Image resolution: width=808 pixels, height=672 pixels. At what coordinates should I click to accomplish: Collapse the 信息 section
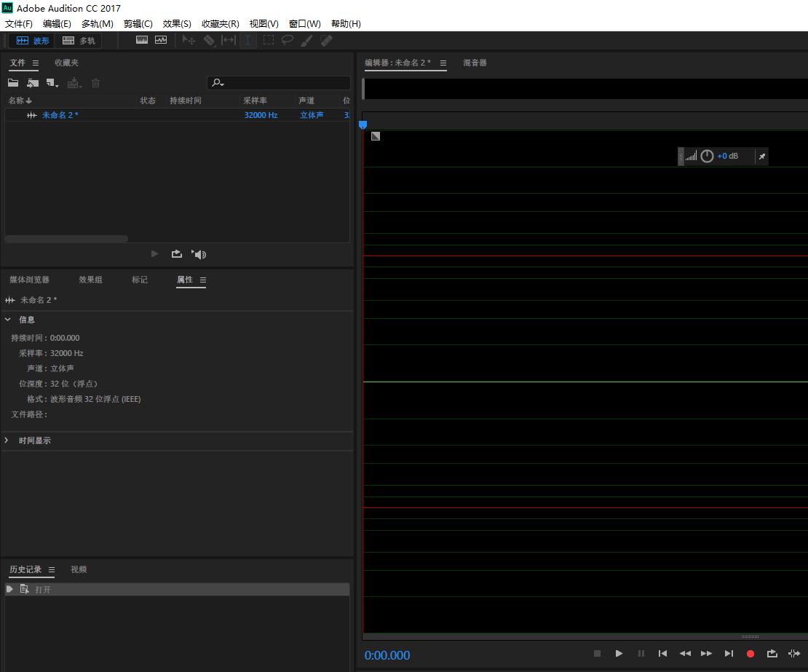8,320
